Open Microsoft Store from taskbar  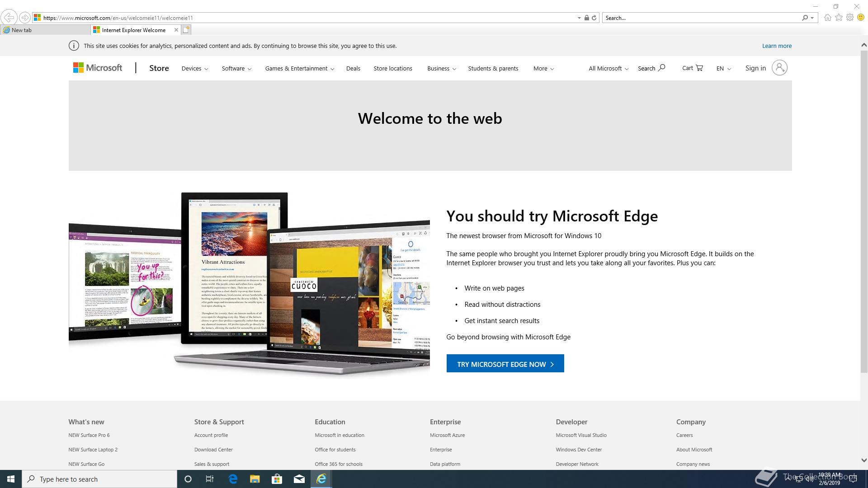pos(277,479)
